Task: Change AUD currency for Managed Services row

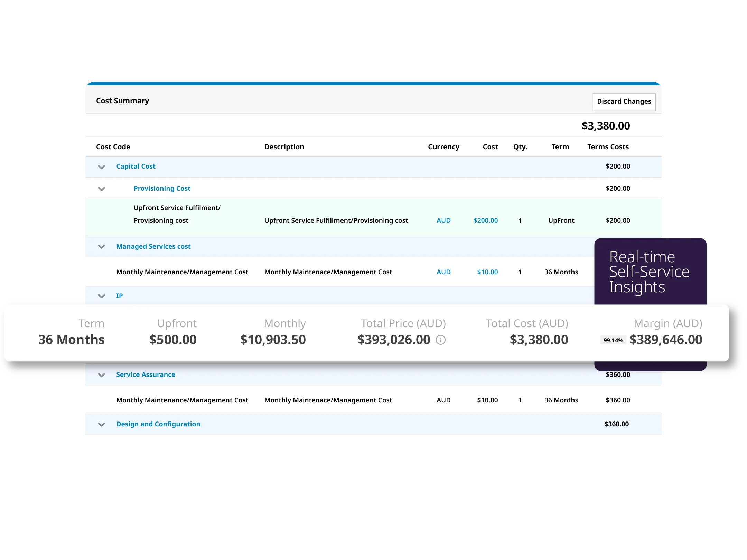Action: [443, 272]
